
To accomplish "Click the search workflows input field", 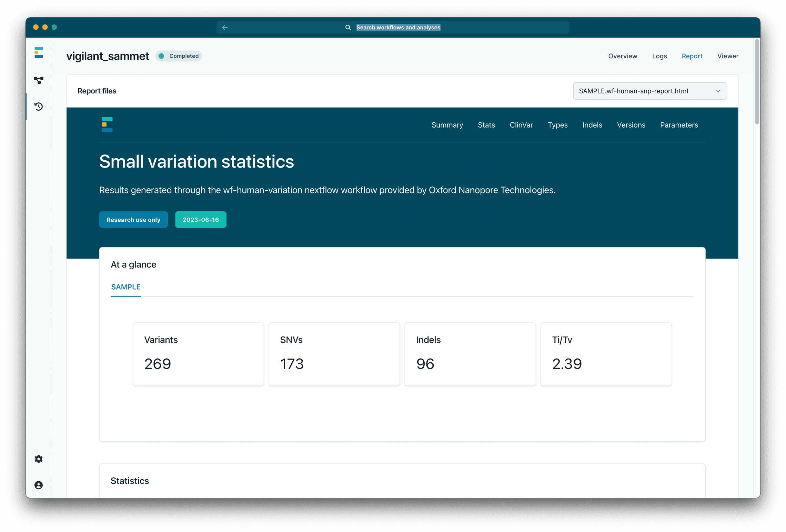I will [398, 27].
